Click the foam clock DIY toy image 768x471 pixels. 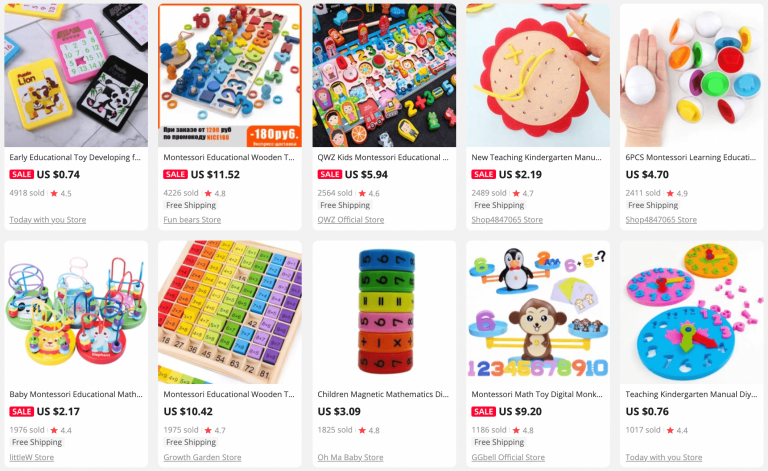pos(692,312)
